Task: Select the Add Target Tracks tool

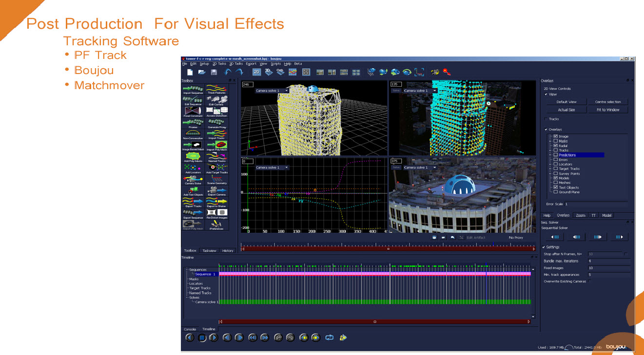Action: coord(216,168)
